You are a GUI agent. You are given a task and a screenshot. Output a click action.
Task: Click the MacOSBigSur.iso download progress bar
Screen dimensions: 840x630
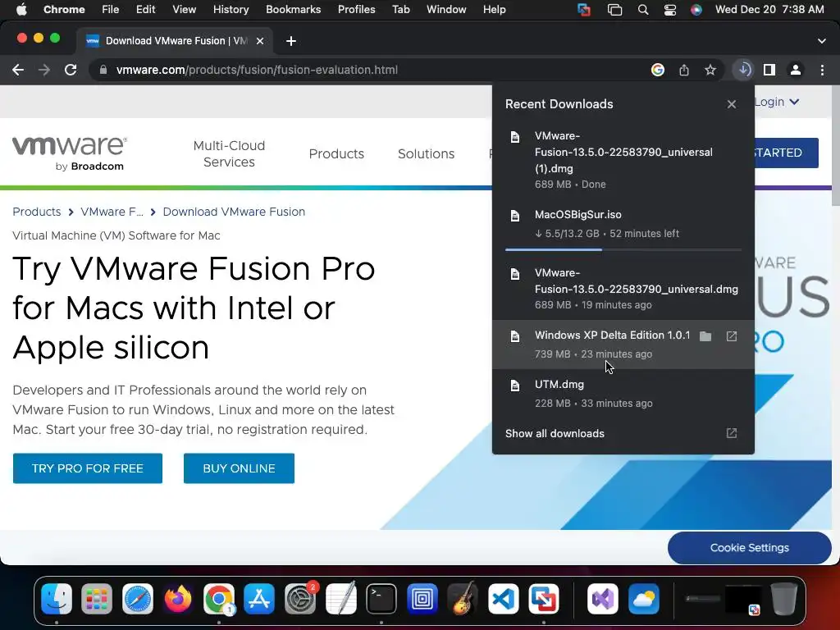pos(623,249)
